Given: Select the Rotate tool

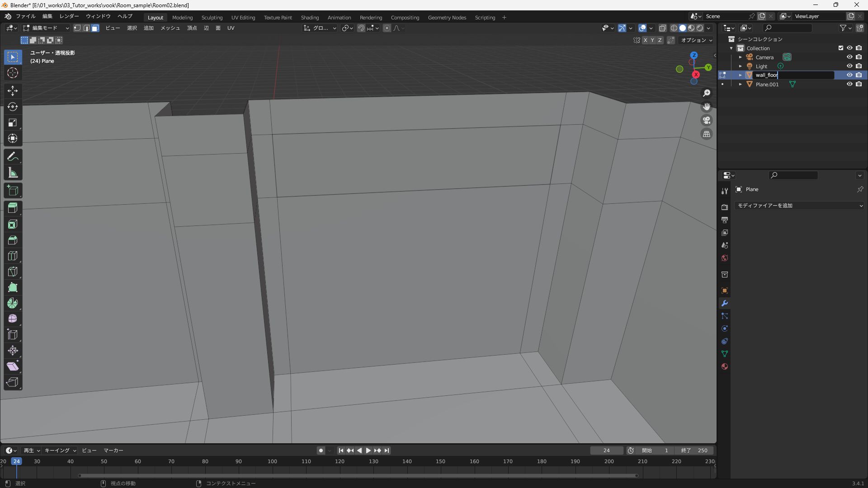Looking at the screenshot, I should point(12,107).
